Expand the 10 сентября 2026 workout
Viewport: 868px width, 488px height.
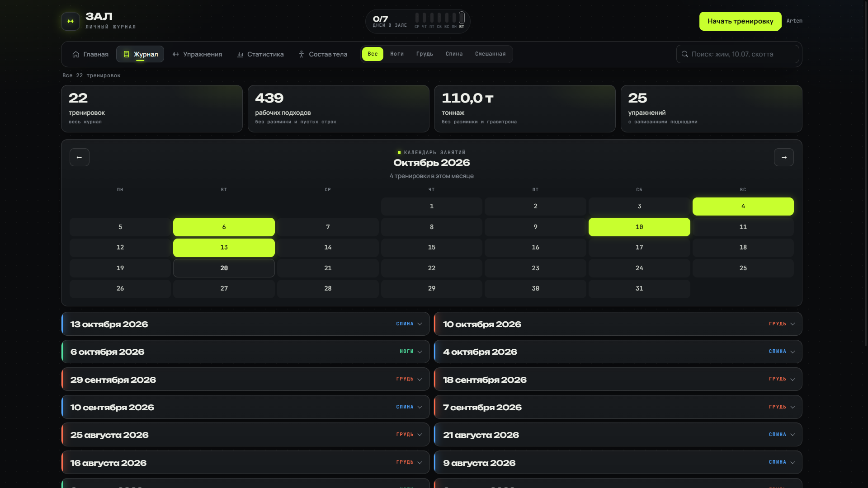click(x=245, y=407)
